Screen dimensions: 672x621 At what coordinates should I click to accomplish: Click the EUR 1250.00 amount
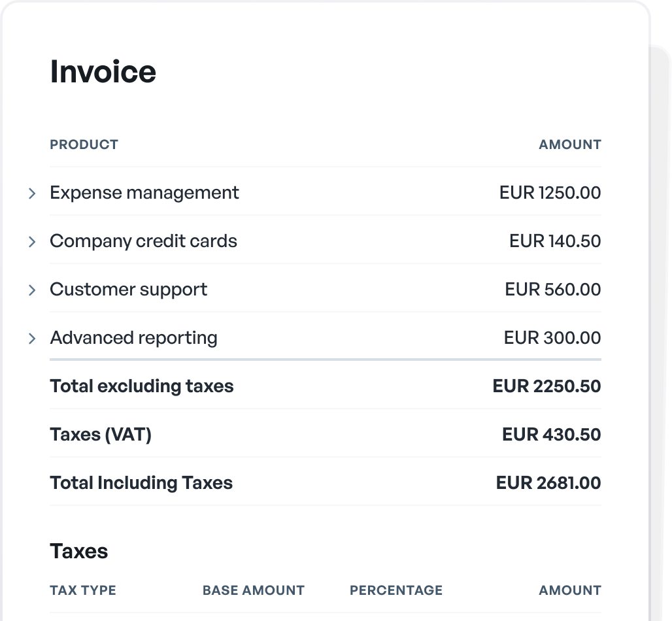(550, 193)
